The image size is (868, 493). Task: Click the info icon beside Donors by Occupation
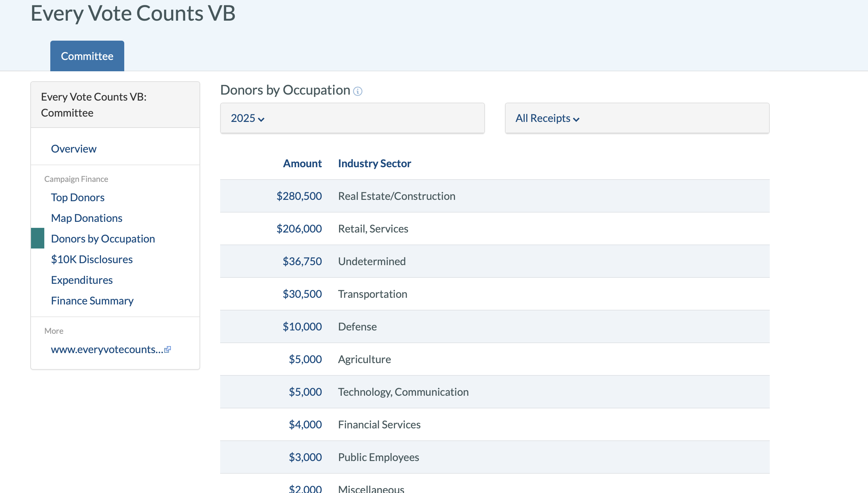click(357, 91)
